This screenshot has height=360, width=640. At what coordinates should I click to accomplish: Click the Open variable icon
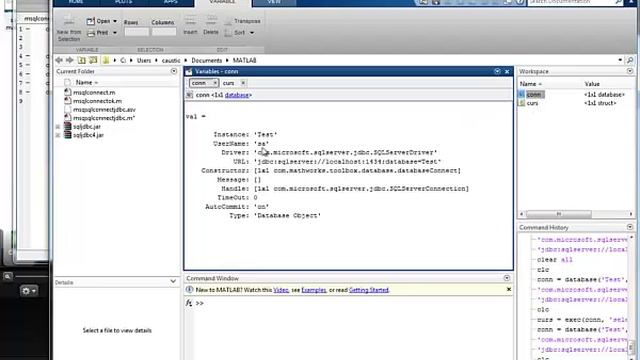[x=91, y=21]
